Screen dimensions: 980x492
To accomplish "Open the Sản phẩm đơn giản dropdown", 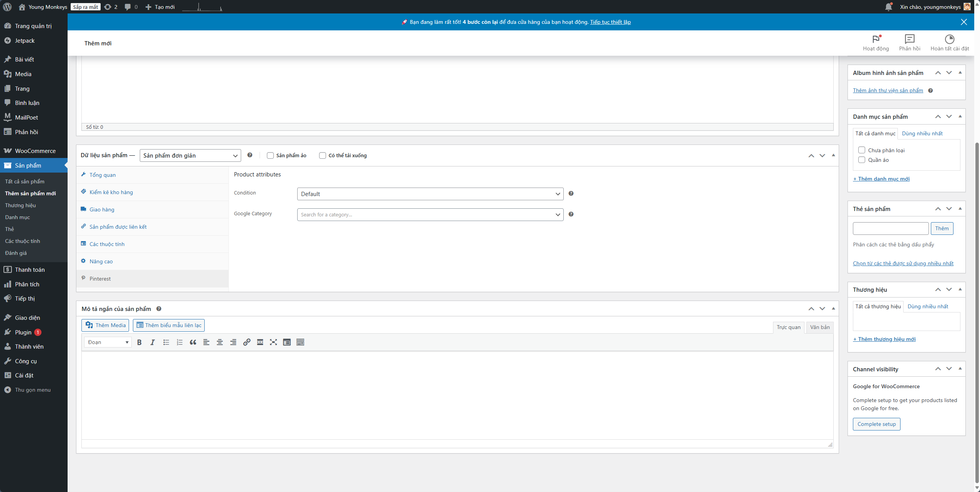I will 190,155.
